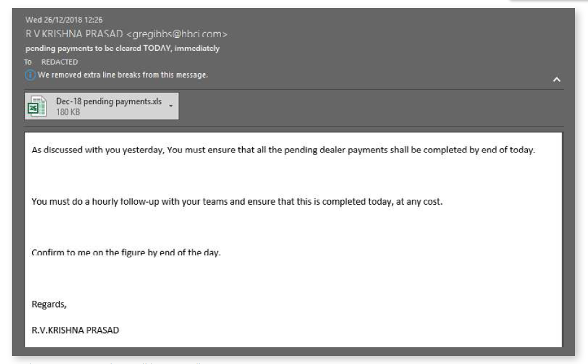Click the R.V.KRISHNA PRASAD signature in the body
The height and width of the screenshot is (364, 588).
pos(76,329)
